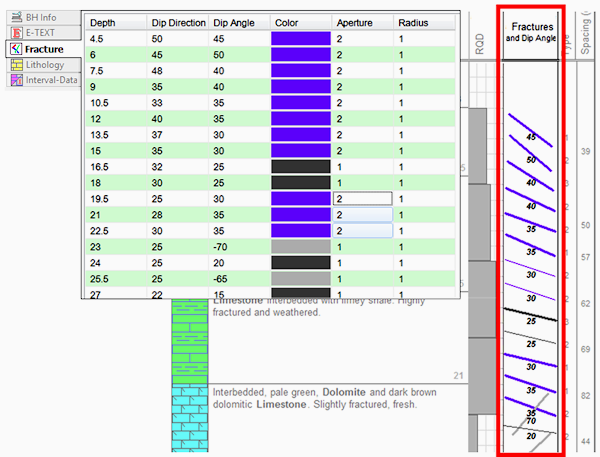Open the BH Info tab
Screen dimensions: 600x457
tap(42, 17)
